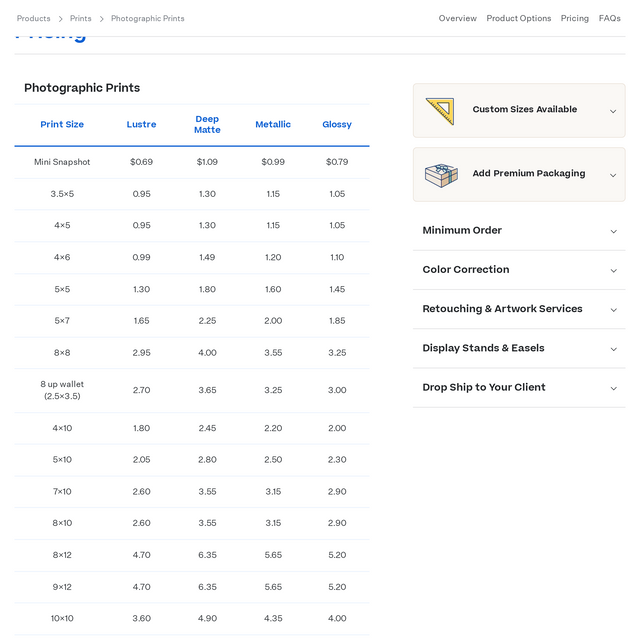Select the 8×10 print size
The image size is (640, 640).
(62, 522)
